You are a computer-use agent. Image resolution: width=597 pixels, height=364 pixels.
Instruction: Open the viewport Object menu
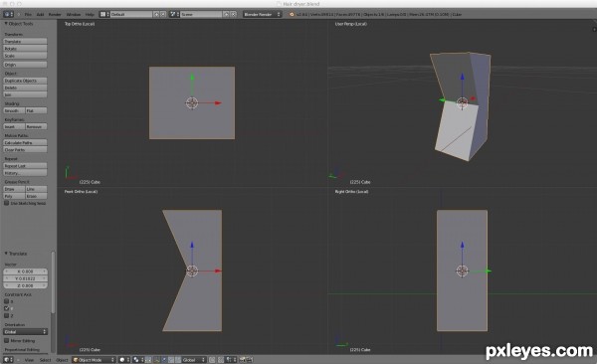click(62, 360)
